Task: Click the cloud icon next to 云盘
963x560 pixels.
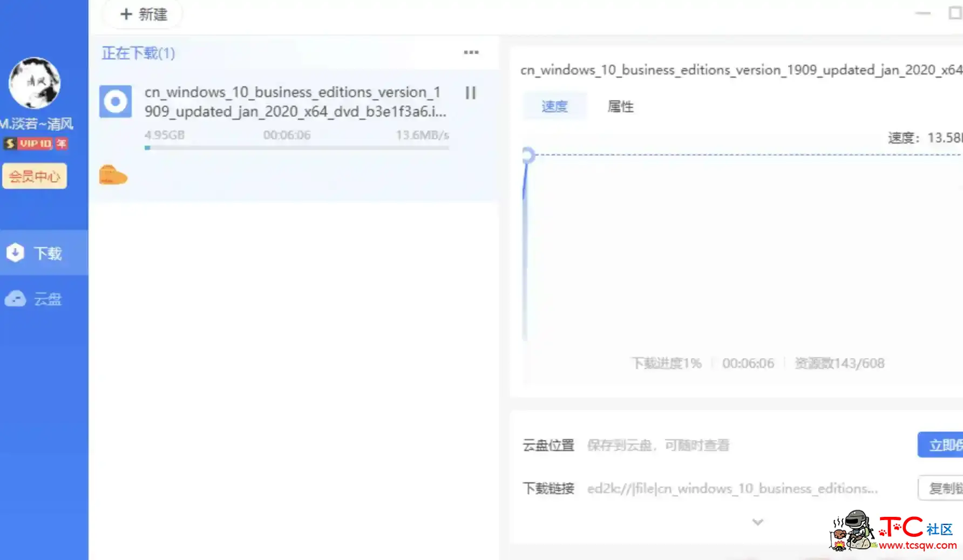Action: (15, 298)
